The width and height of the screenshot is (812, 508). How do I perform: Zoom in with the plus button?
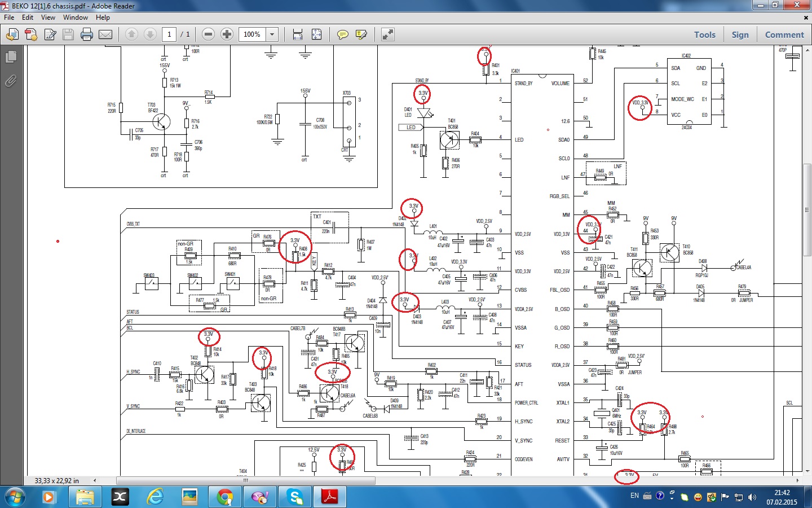pos(227,34)
